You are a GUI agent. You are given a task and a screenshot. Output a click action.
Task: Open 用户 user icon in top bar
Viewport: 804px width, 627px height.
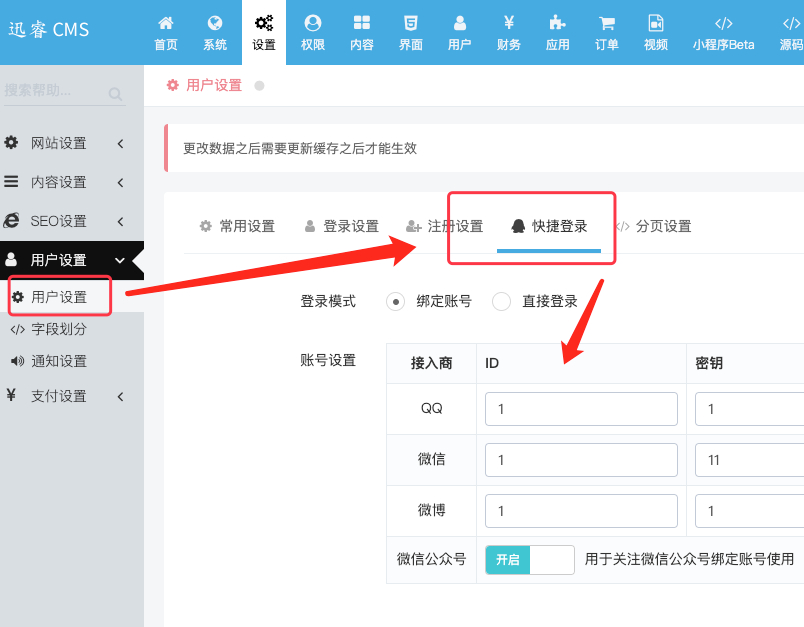coord(459,23)
